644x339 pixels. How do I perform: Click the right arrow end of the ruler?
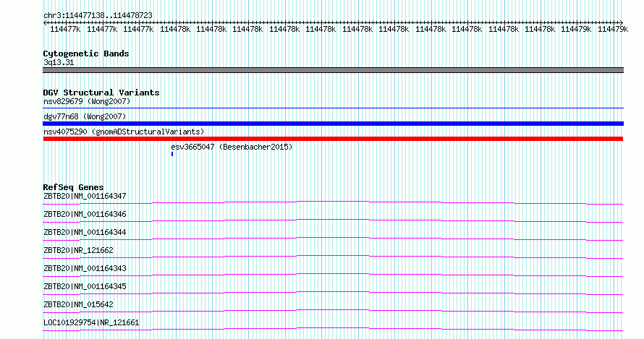tap(621, 22)
